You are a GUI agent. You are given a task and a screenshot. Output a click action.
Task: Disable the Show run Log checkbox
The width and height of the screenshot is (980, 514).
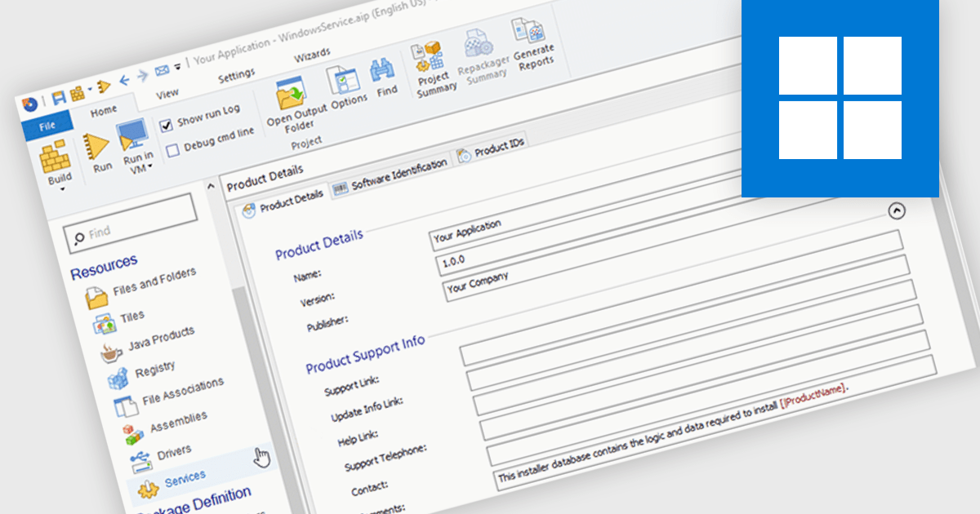167,124
